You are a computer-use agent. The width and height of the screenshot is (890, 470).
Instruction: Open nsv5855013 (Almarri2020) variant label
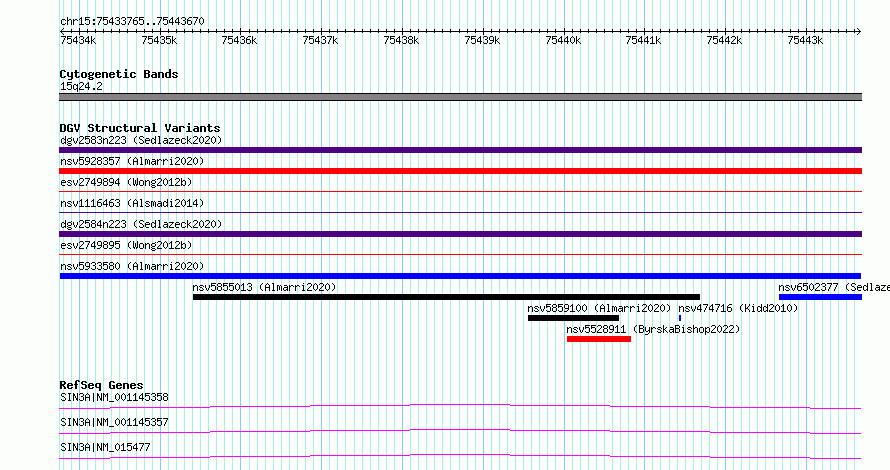pos(264,287)
